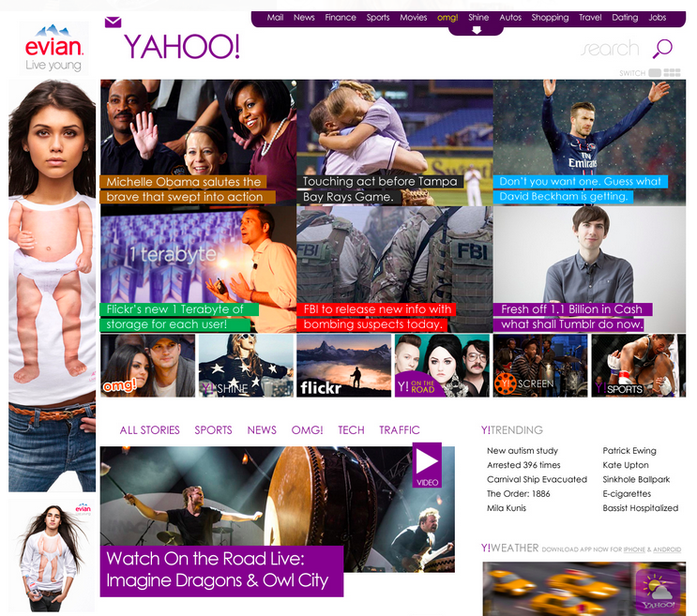The height and width of the screenshot is (616, 697).
Task: Click the IPHONE weather app download link
Action: click(634, 549)
